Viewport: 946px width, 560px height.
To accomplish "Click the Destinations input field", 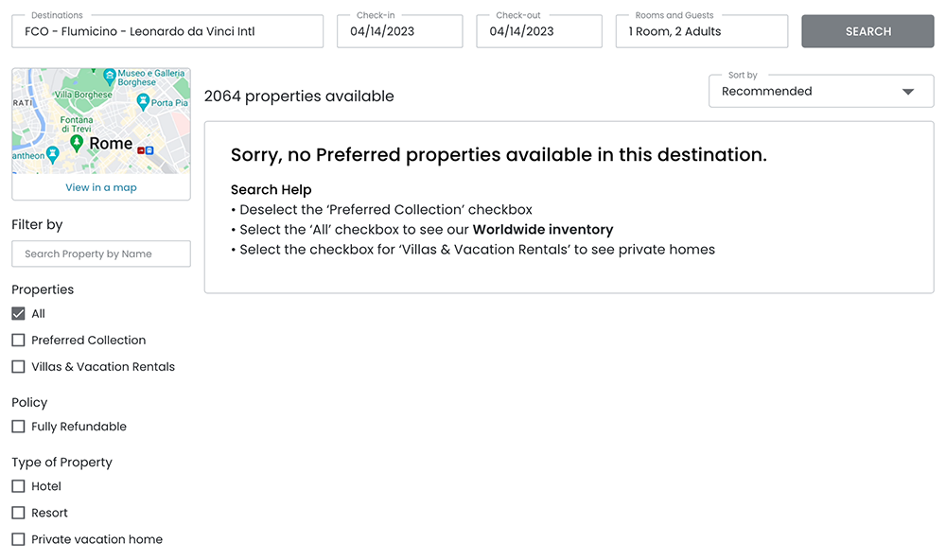I will [167, 31].
